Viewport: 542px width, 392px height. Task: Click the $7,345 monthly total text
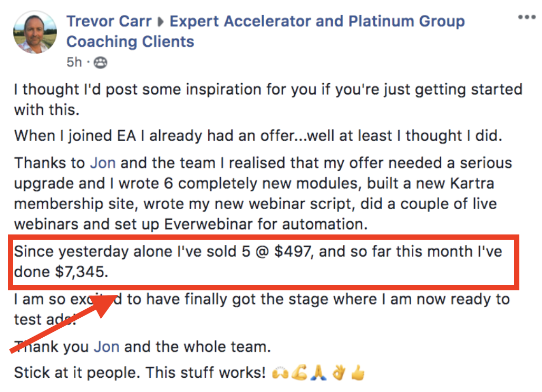tap(82, 272)
